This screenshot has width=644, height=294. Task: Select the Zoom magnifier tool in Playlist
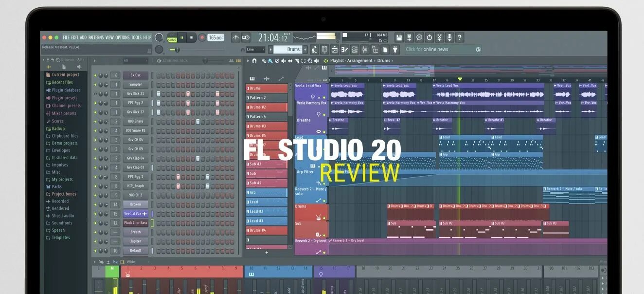pyautogui.click(x=310, y=61)
